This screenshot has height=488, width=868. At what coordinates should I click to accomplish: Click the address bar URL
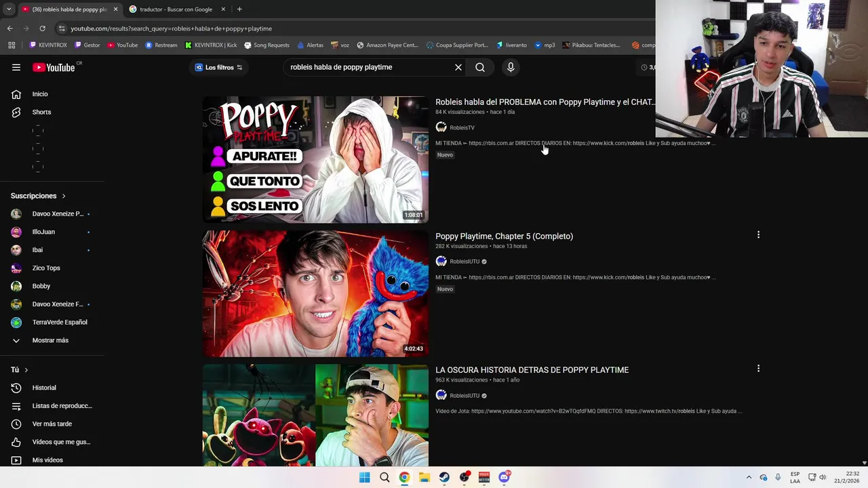[x=171, y=28]
